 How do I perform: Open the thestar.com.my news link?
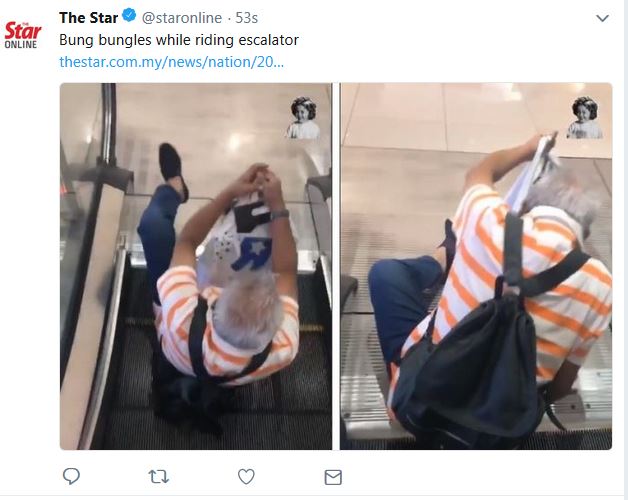(171, 62)
